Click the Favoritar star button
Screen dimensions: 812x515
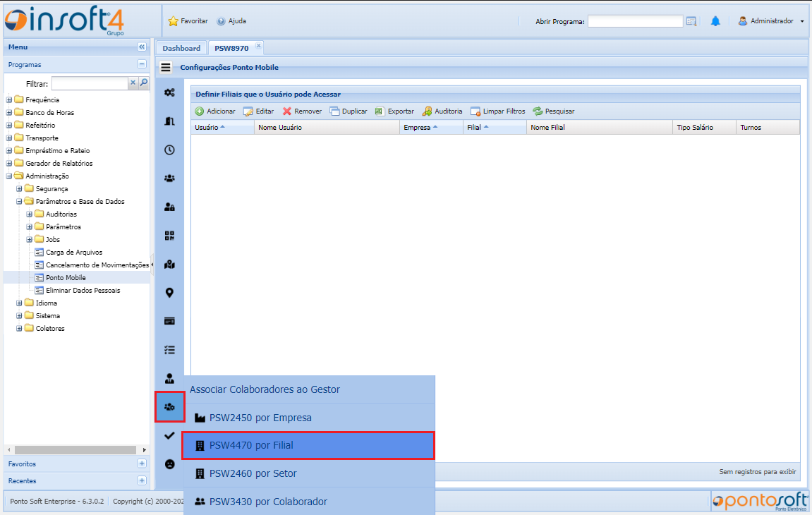[x=188, y=21]
